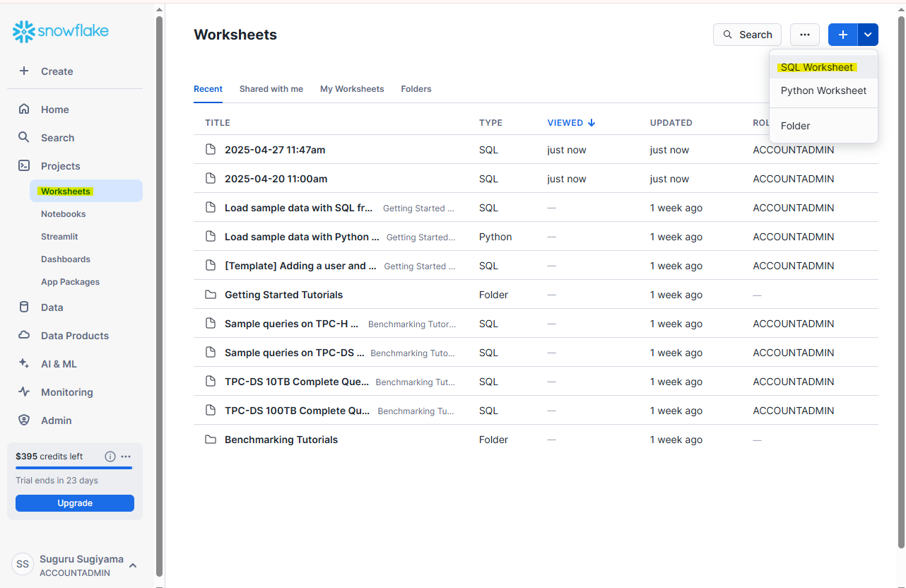Click the AI & ML sparkle icon

[24, 363]
